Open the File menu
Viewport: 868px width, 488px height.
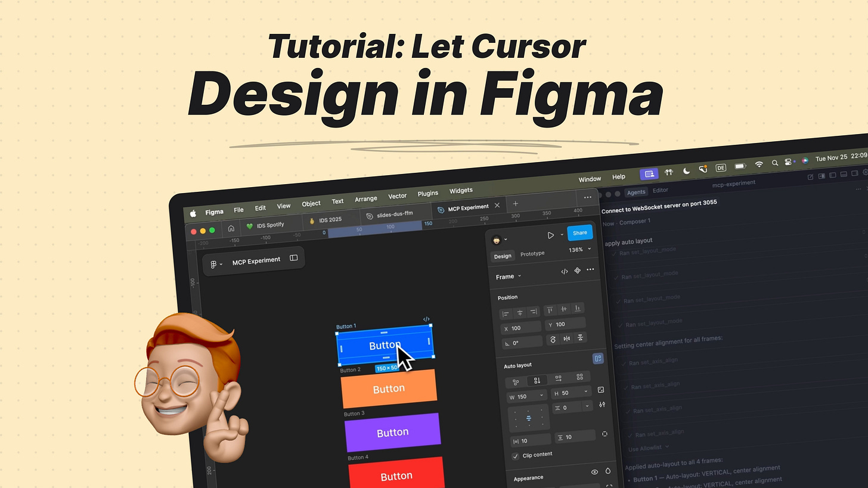coord(238,210)
